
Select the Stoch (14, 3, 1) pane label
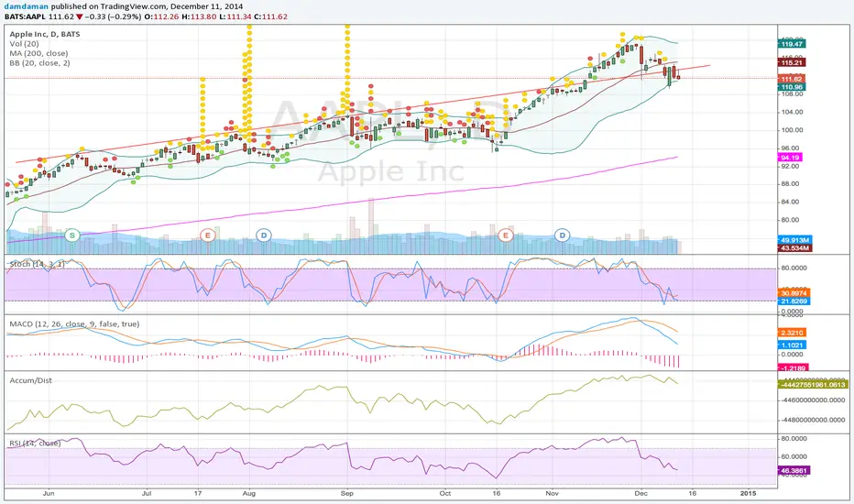click(37, 264)
